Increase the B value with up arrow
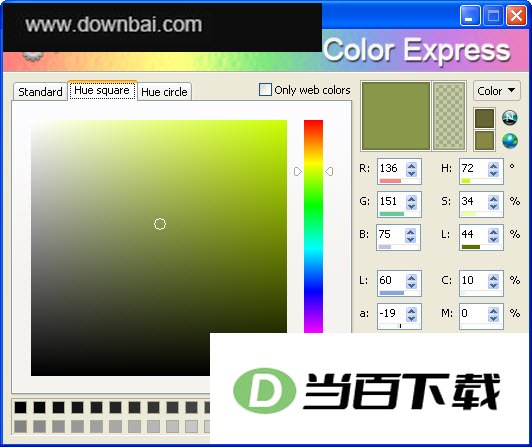532x447 pixels. [x=411, y=232]
